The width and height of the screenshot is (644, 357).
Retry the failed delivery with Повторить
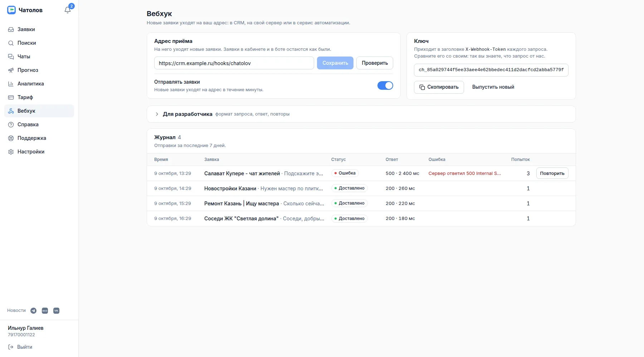pyautogui.click(x=552, y=173)
